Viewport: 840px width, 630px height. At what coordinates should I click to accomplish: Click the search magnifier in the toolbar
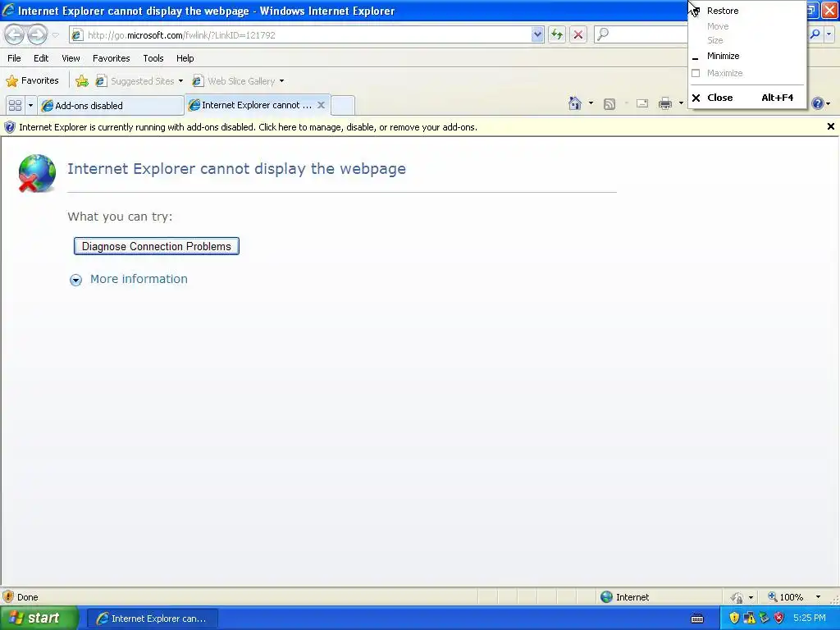tap(815, 34)
